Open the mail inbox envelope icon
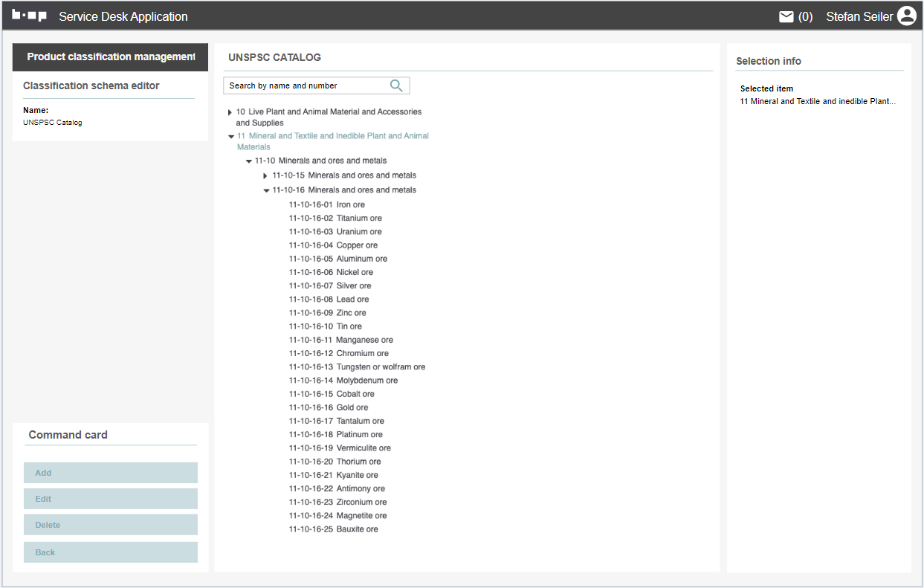Image resolution: width=924 pixels, height=588 pixels. (786, 16)
